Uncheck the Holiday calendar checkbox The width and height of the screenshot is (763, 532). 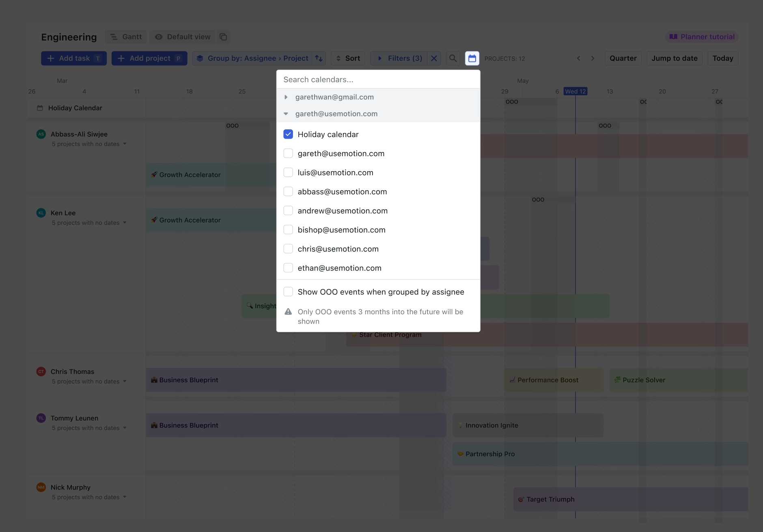point(288,134)
